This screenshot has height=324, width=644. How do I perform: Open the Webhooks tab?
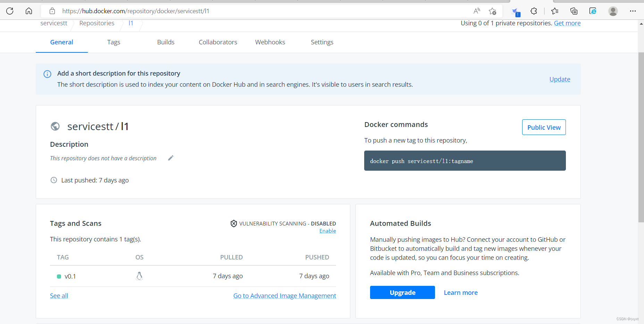[270, 42]
